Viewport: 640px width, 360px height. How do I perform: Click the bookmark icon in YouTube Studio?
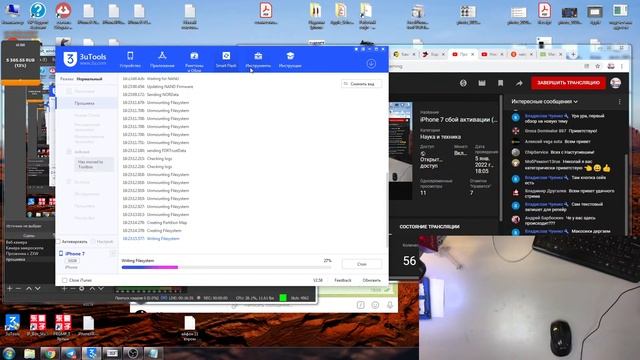(x=500, y=83)
